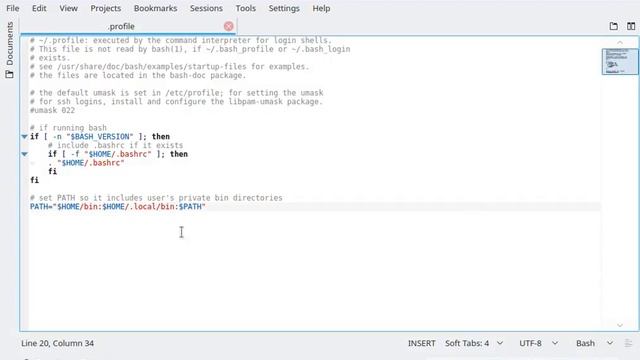The width and height of the screenshot is (640, 360).
Task: Click the '# if running bash' comment
Action: [x=68, y=128]
